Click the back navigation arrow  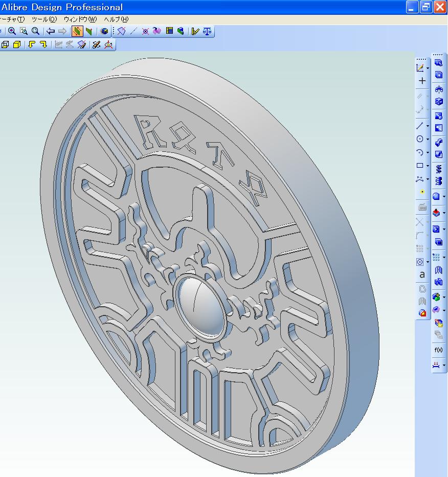click(50, 31)
